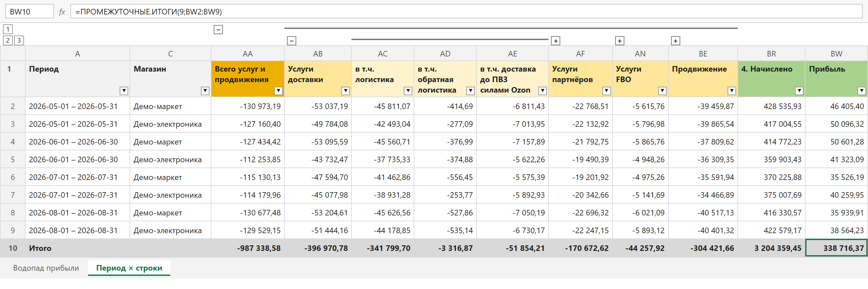Expand hidden column group at BE
The image size is (868, 289).
pos(676,41)
